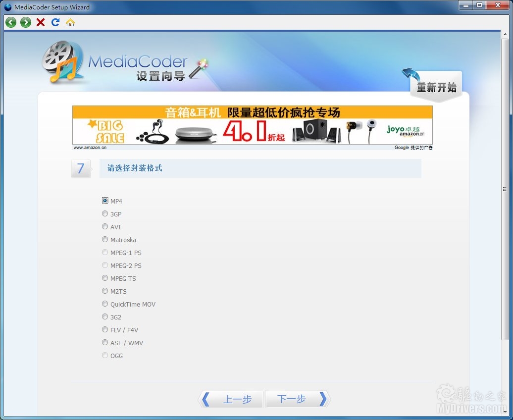Click the Google 提供的广告 label
Viewport: 513px width, 420px height.
[x=413, y=148]
